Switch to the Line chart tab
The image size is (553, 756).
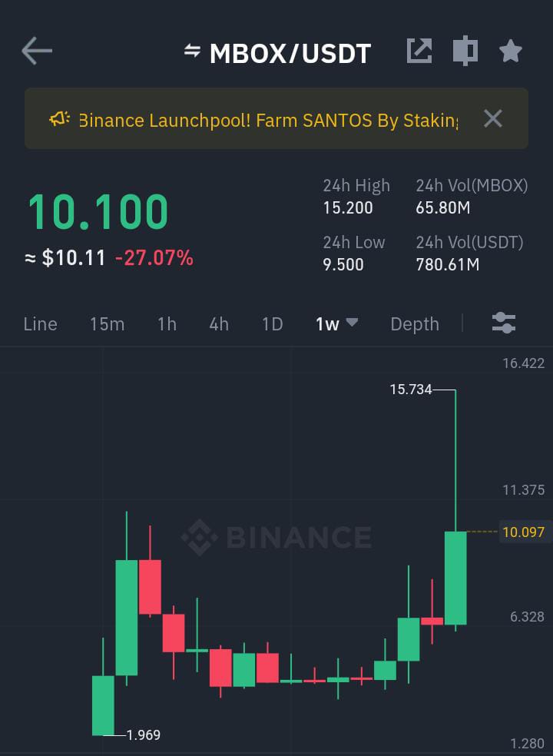tap(41, 324)
